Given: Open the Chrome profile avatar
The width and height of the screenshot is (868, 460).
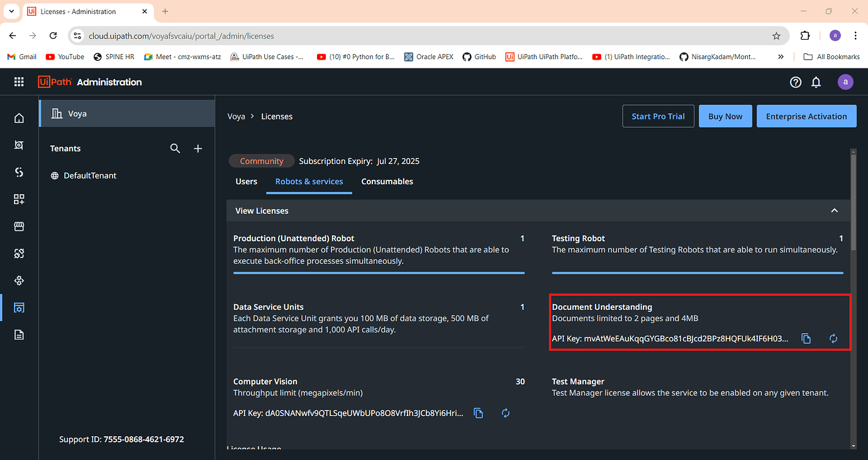Looking at the screenshot, I should point(835,36).
